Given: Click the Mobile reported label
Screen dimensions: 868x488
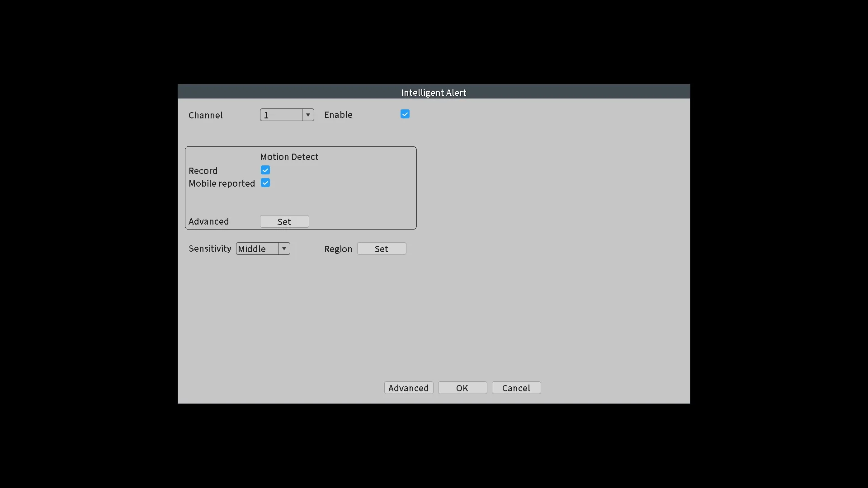Looking at the screenshot, I should tap(222, 183).
